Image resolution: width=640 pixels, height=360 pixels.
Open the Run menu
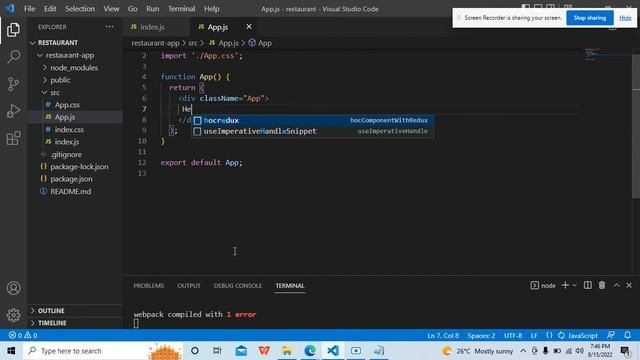pos(153,9)
